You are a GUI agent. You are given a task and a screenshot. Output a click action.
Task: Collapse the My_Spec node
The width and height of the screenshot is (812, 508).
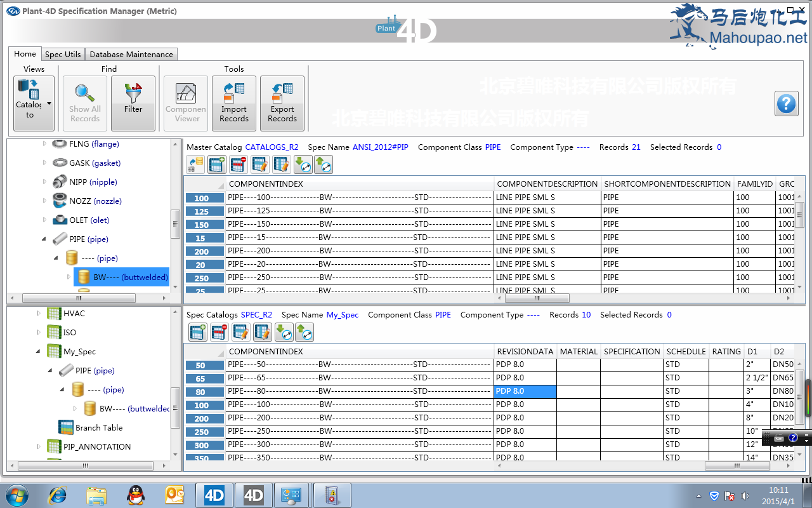[39, 352]
